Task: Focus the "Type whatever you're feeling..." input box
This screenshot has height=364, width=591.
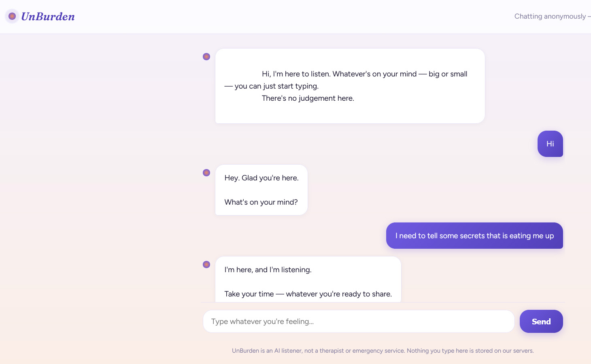Action: pos(359,322)
